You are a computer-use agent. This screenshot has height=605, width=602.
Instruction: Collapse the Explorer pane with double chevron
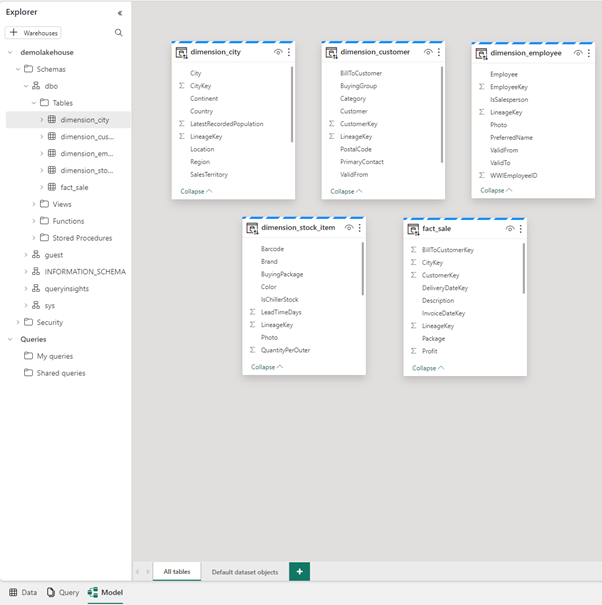pos(120,13)
